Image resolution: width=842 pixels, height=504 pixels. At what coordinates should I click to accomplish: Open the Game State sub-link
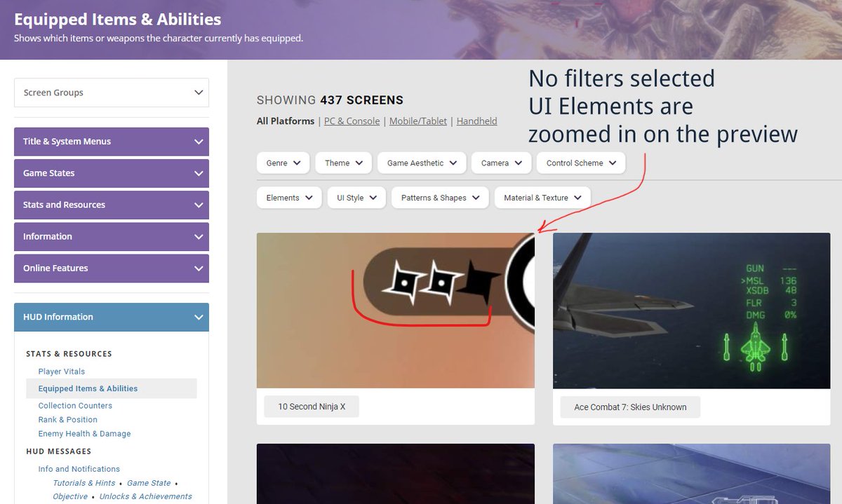pyautogui.click(x=149, y=483)
